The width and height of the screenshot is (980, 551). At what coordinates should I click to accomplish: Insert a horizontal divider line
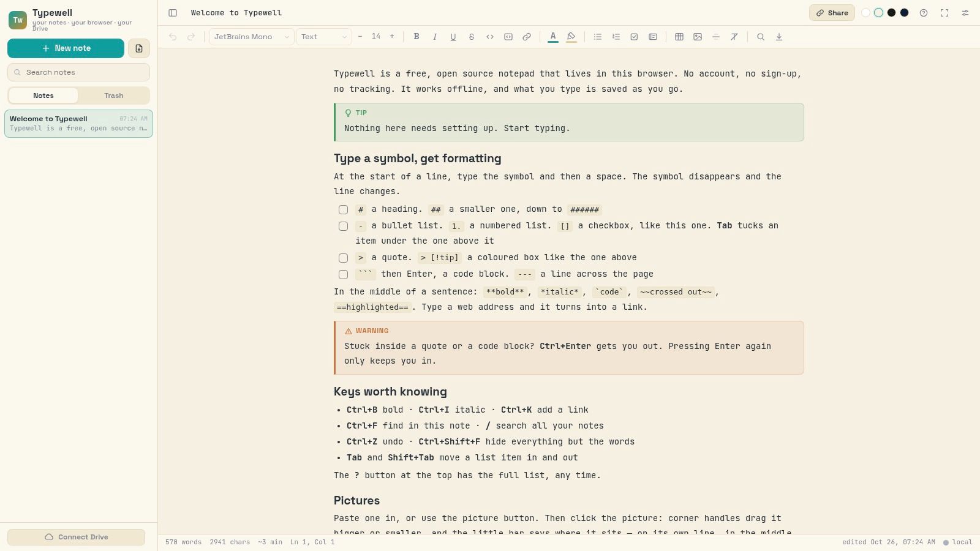pyautogui.click(x=716, y=37)
